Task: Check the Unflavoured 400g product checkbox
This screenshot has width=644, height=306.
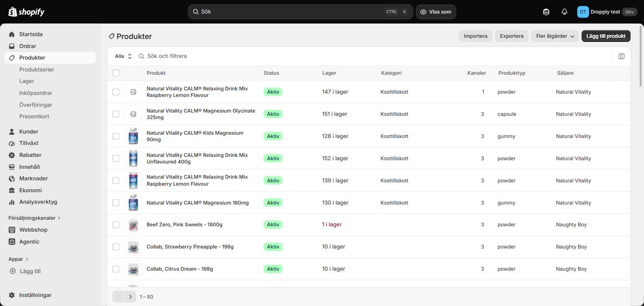Action: (x=116, y=159)
